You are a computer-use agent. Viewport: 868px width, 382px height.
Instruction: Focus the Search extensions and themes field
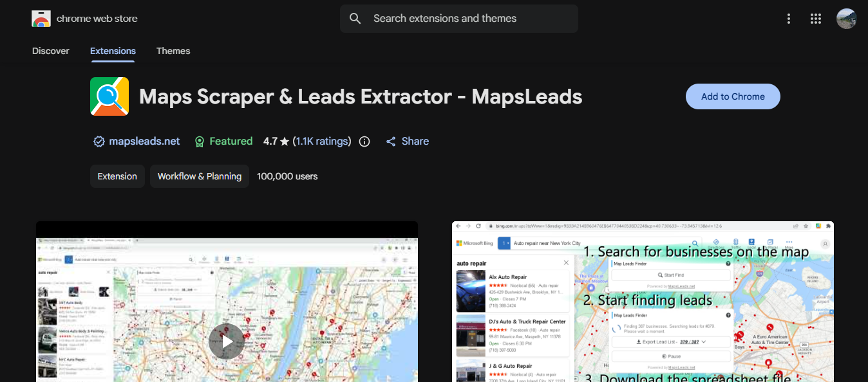[459, 19]
